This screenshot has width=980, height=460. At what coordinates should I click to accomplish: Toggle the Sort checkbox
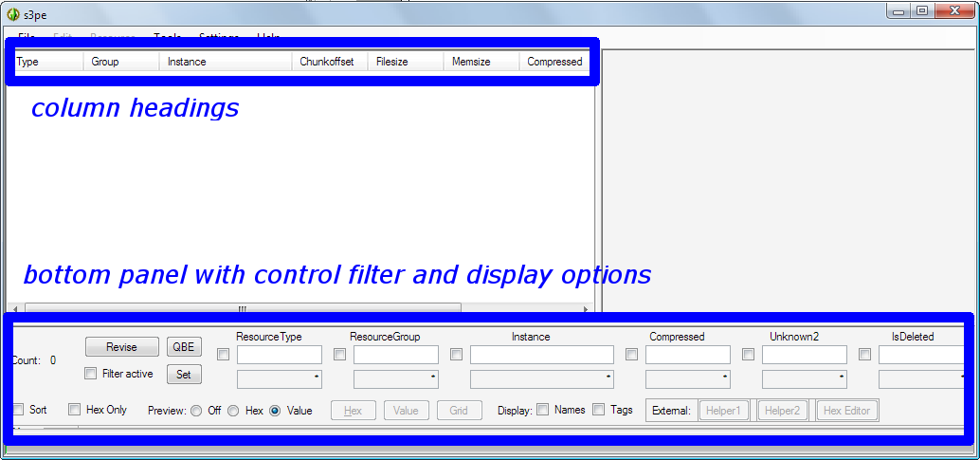click(19, 410)
